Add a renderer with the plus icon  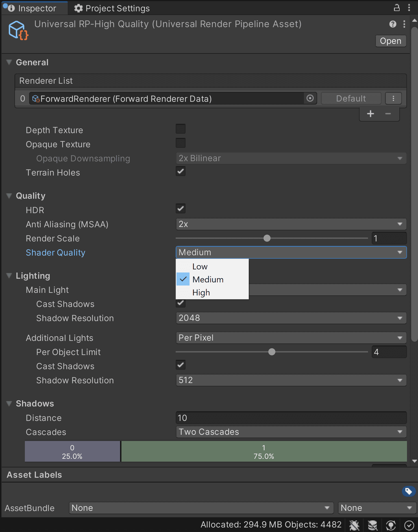click(x=370, y=114)
